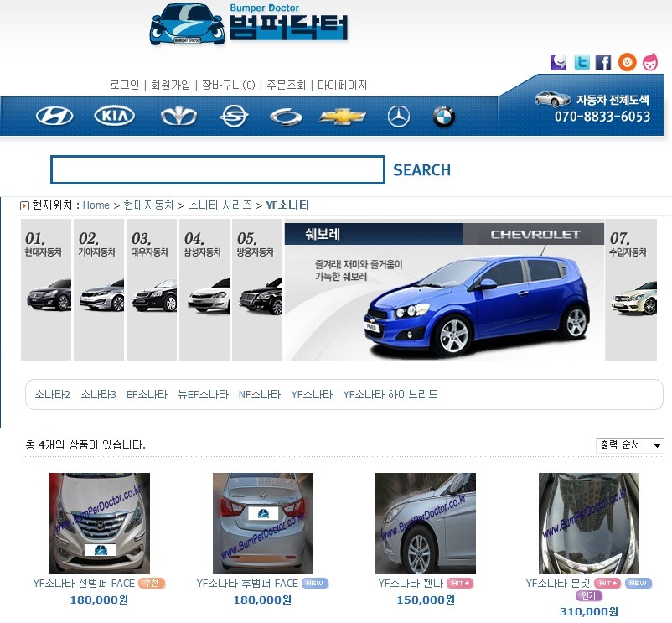Viewport: 672px width, 623px height.
Task: Open the EF소나타 model link
Action: tap(147, 394)
